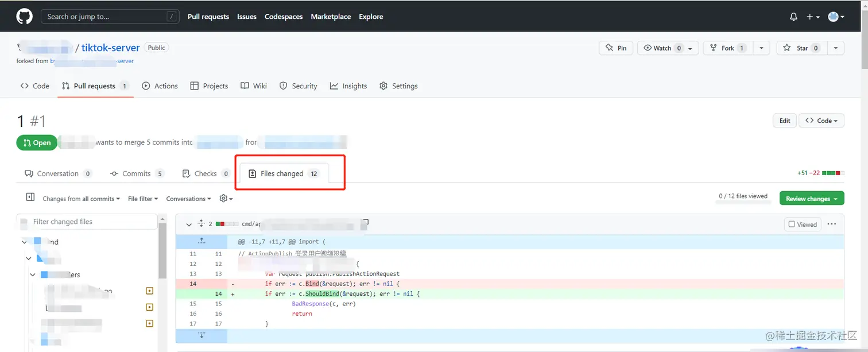Collapse the second-level folder in file tree
868x352 pixels.
coord(28,259)
